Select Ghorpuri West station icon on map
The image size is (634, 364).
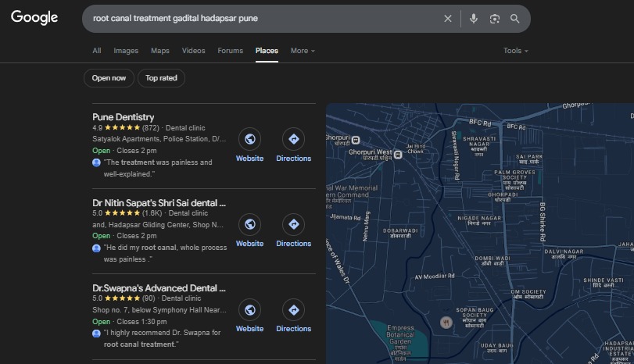[x=398, y=155]
